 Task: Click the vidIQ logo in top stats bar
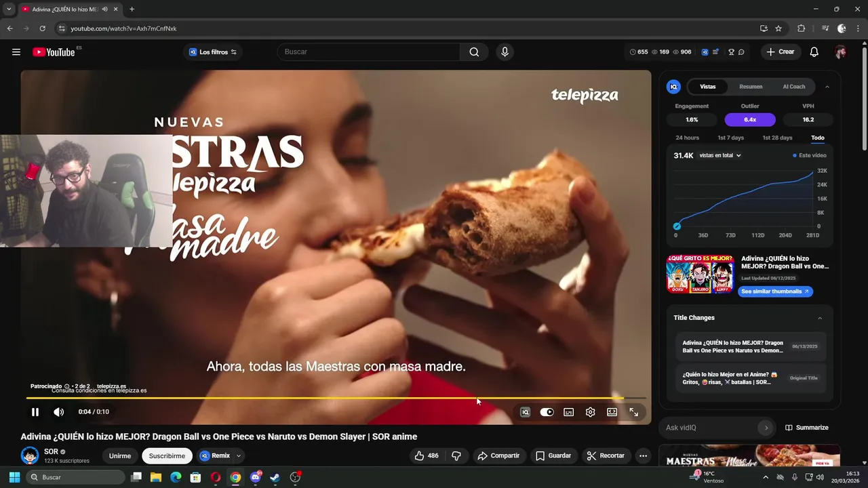[x=705, y=52]
